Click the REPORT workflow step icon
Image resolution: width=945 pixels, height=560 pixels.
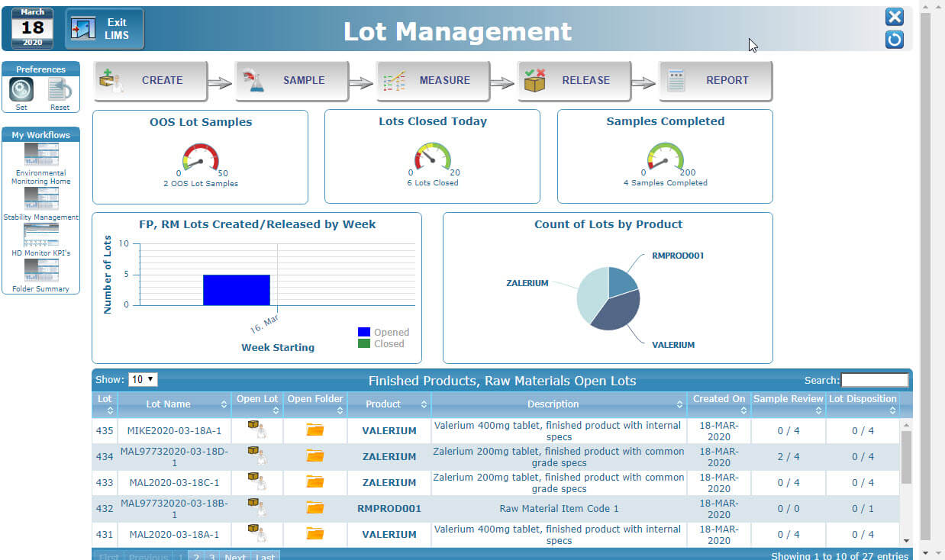[678, 79]
